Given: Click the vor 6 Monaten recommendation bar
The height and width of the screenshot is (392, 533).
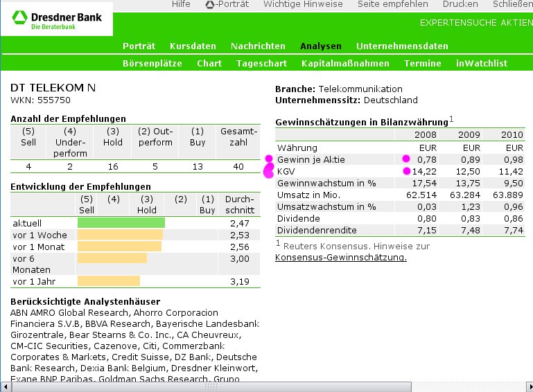Looking at the screenshot, I should 112,258.
